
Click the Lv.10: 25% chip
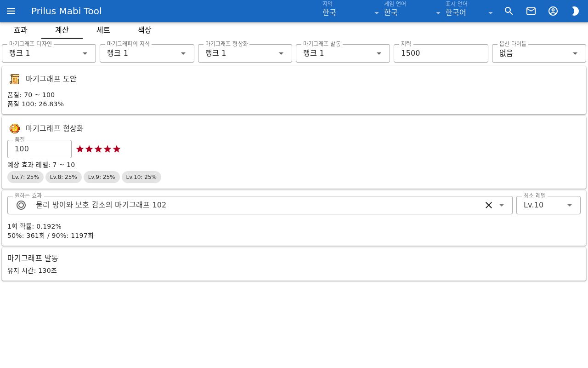click(x=141, y=177)
